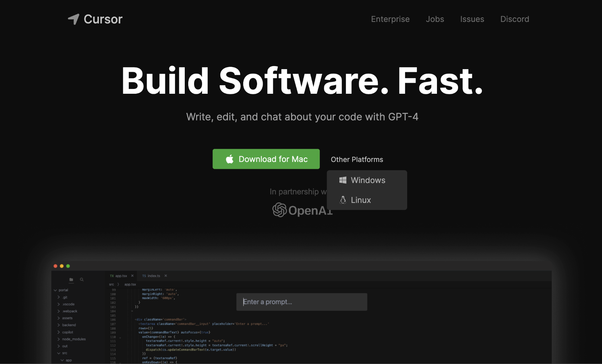602x364 pixels.
Task: Close the app.tsx editor tab
Action: point(132,276)
